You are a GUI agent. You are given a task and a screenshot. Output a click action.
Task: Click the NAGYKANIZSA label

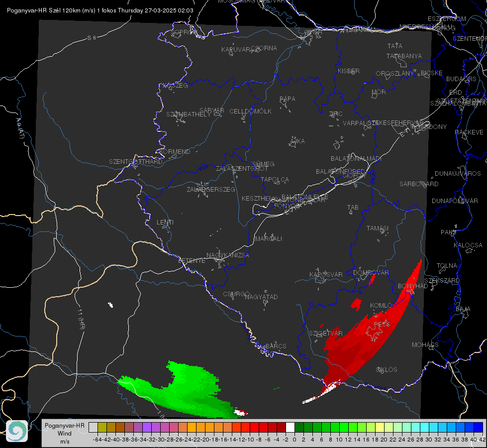click(x=228, y=255)
